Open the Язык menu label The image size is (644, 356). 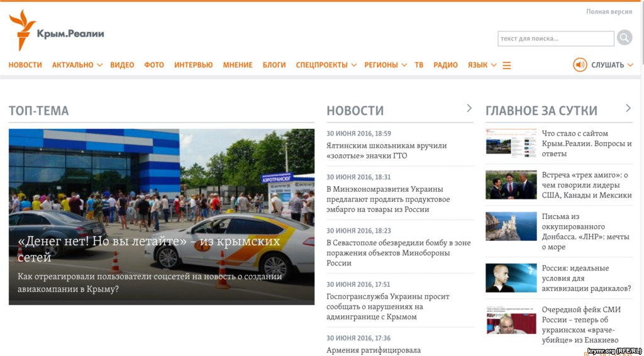478,65
